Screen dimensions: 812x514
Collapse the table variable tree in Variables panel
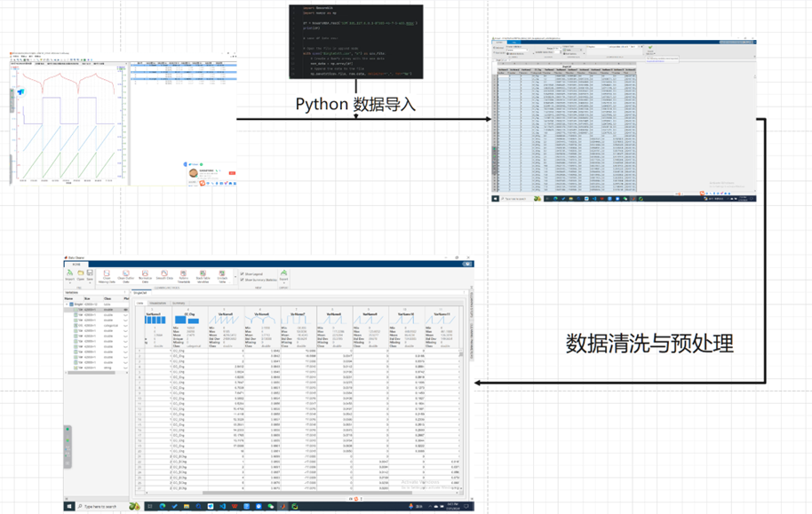pyautogui.click(x=68, y=304)
